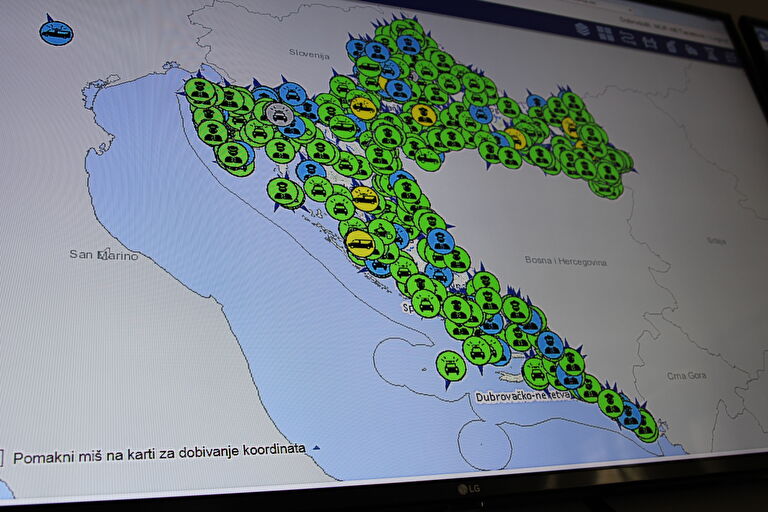
Task: Click the Dubrovačko-neretva county label
Action: (523, 395)
